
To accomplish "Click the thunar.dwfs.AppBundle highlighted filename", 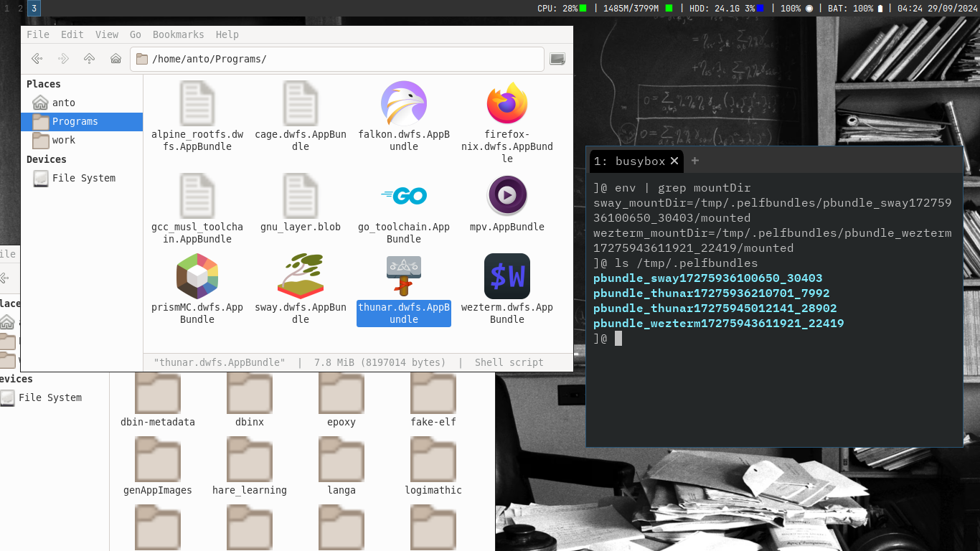I will pyautogui.click(x=404, y=314).
